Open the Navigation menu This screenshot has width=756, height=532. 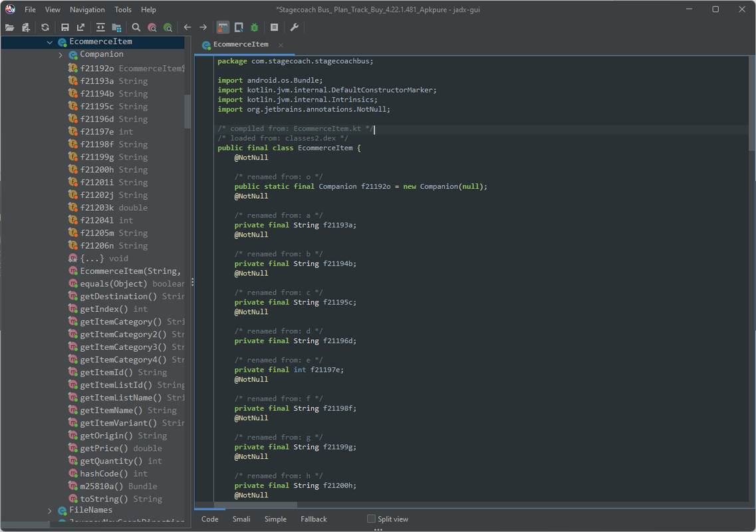point(87,9)
